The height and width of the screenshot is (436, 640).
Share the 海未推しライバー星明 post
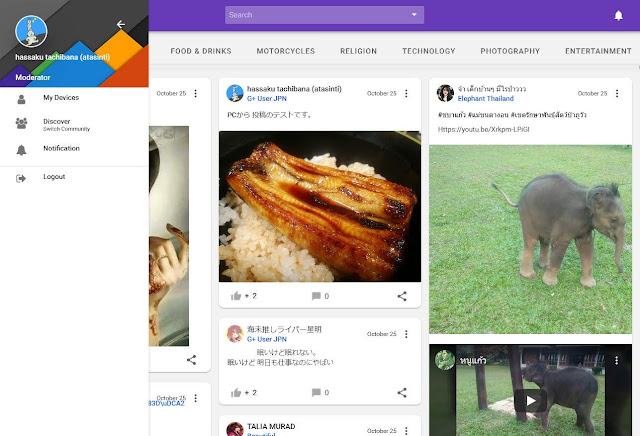[402, 393]
